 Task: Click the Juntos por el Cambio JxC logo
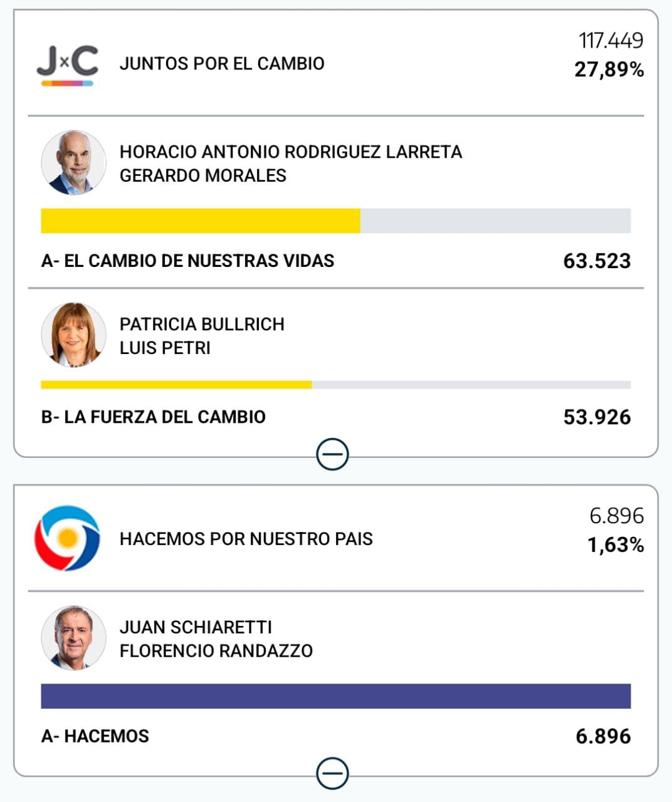(67, 65)
